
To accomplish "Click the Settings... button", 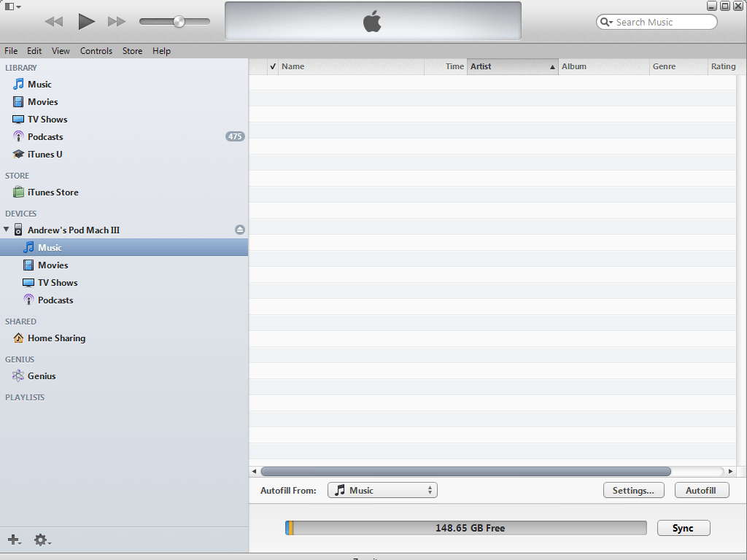I will tap(634, 490).
